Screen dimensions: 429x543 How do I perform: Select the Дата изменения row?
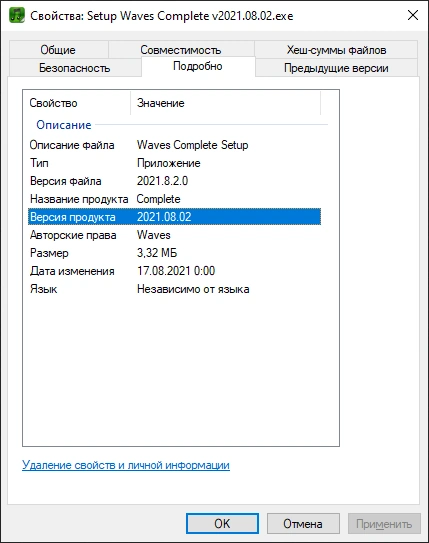pyautogui.click(x=175, y=271)
